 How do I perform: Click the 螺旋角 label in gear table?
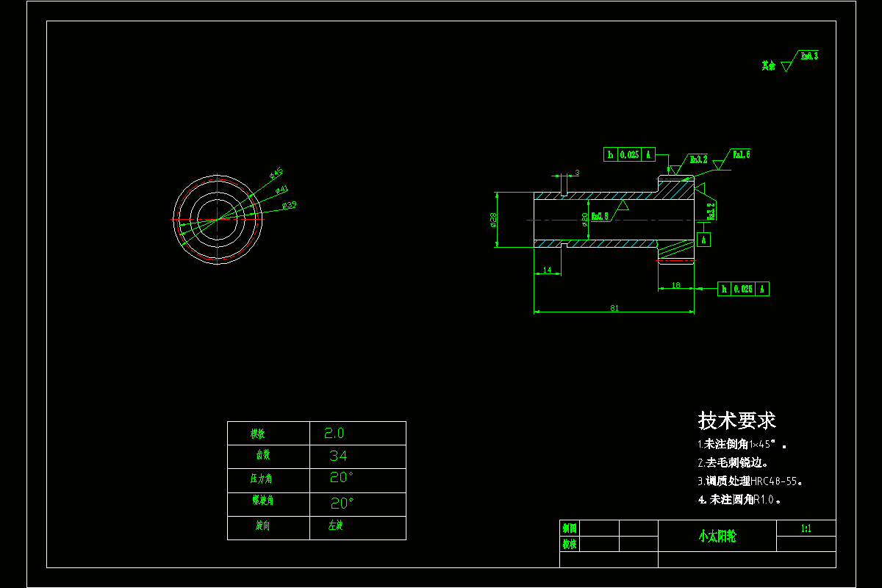point(262,501)
